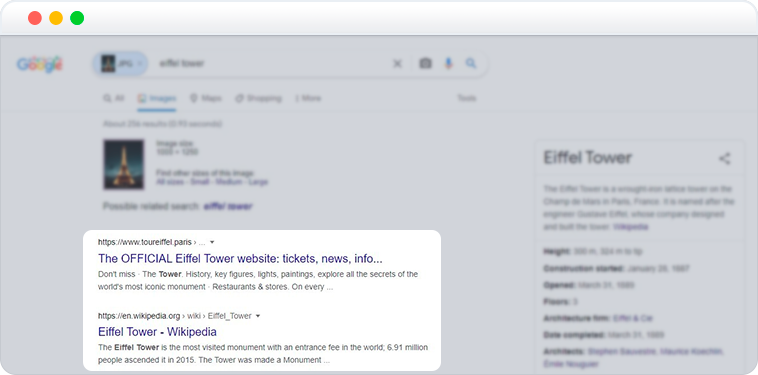
Task: Clear the search box with the X icon
Action: [397, 64]
